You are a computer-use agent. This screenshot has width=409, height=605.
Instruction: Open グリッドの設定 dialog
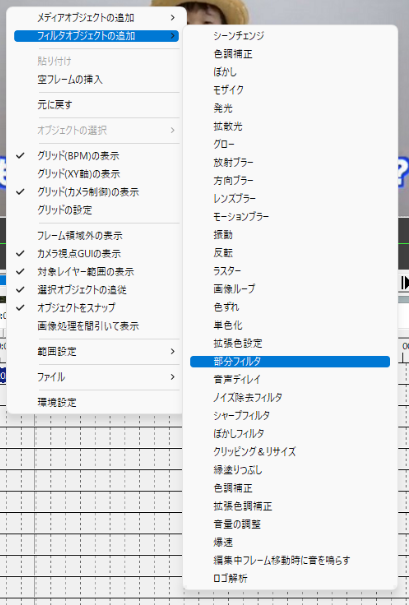point(96,210)
